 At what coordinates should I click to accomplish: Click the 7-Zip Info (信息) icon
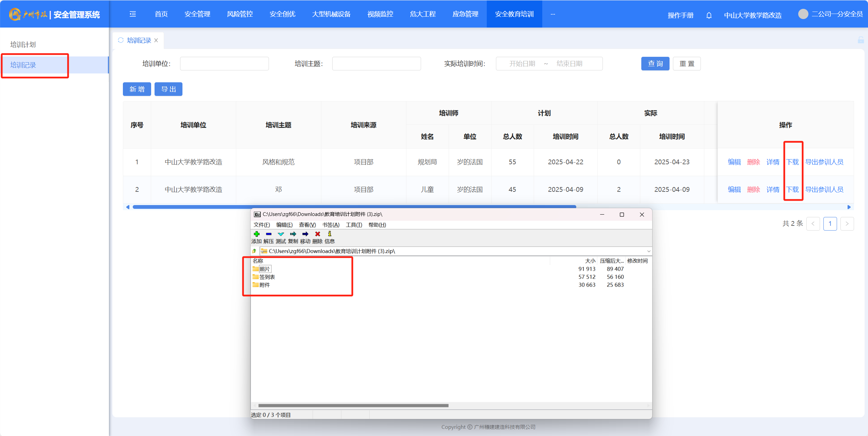coord(329,234)
